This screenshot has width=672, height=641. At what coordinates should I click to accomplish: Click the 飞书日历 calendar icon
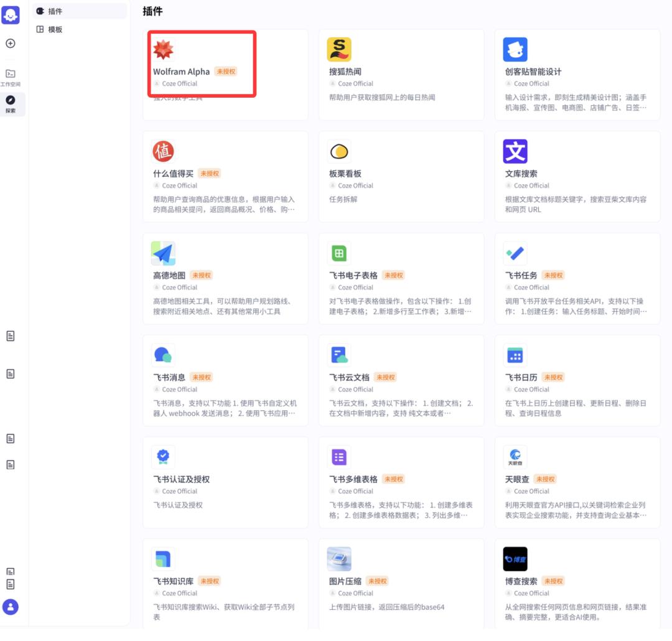[515, 355]
